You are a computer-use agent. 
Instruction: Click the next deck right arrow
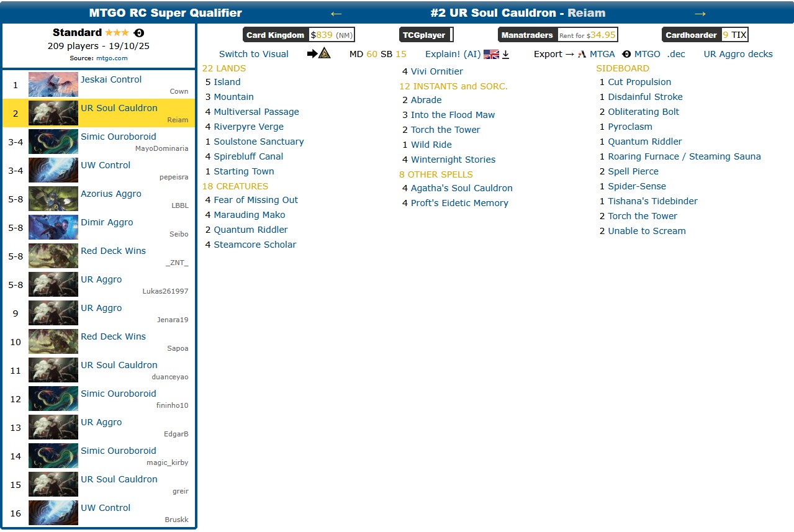700,13
